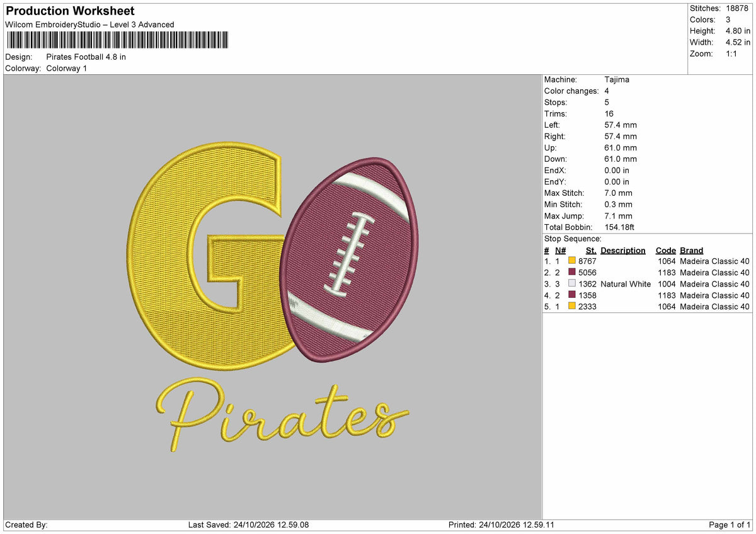756x534 pixels.
Task: Click the Zoom value '1:1'
Action: pyautogui.click(x=733, y=54)
